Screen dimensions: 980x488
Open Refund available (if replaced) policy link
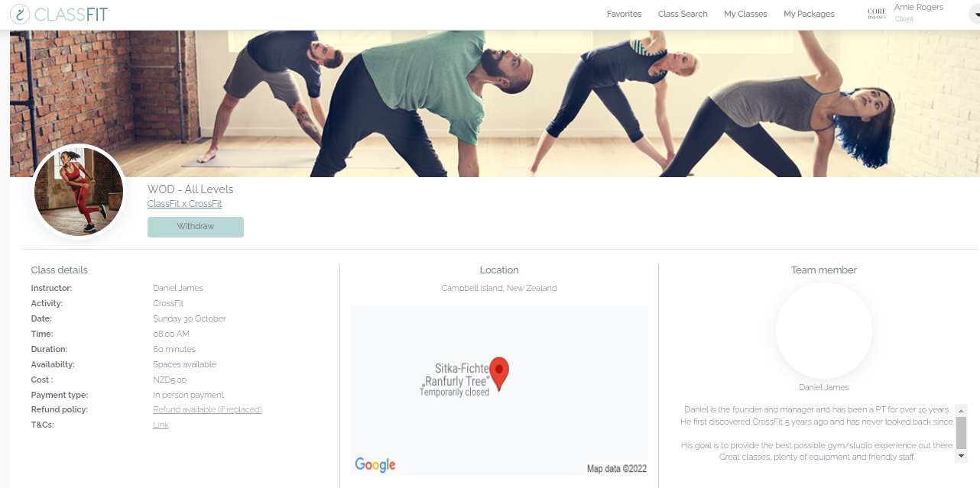coord(207,409)
